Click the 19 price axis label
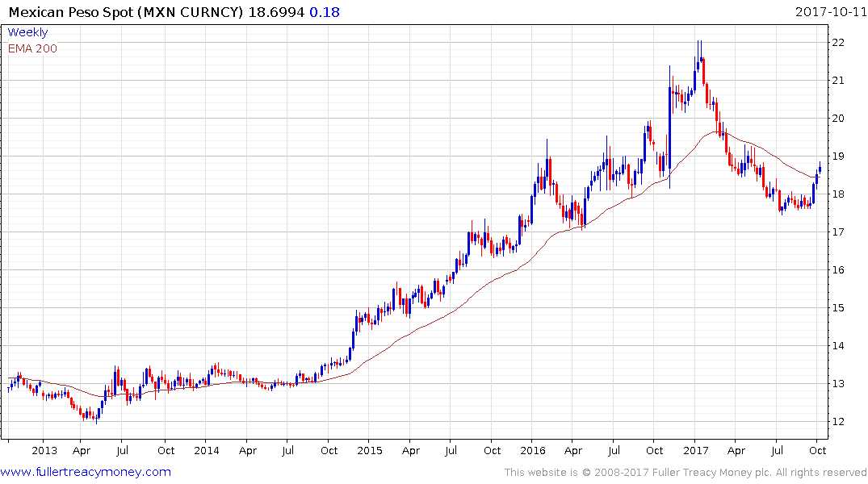This screenshot has width=868, height=484. [x=838, y=156]
